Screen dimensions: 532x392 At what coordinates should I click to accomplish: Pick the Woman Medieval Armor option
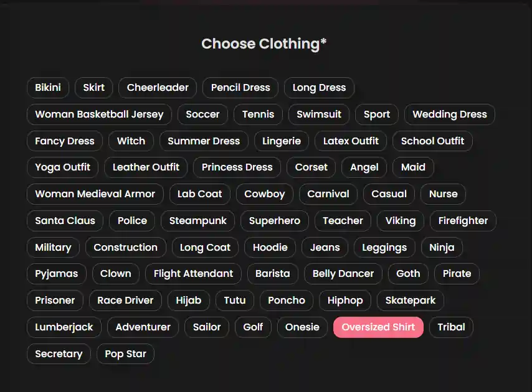pos(95,194)
